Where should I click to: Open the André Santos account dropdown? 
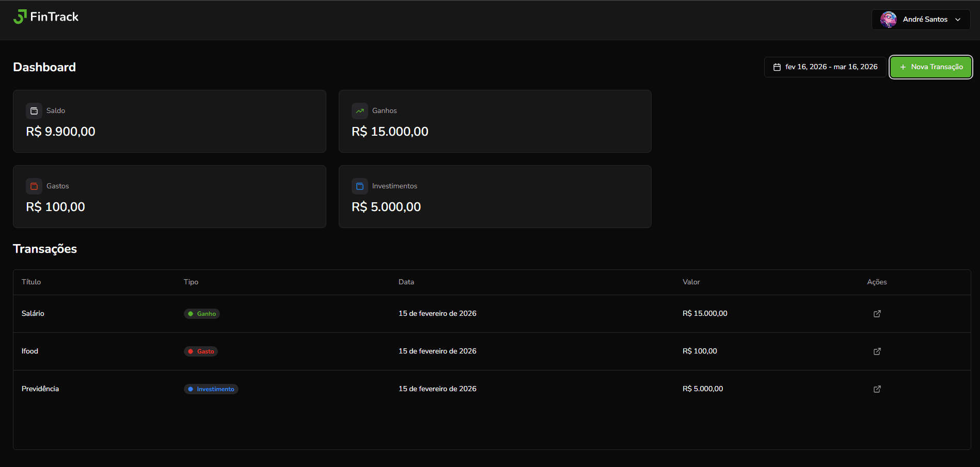coord(921,19)
